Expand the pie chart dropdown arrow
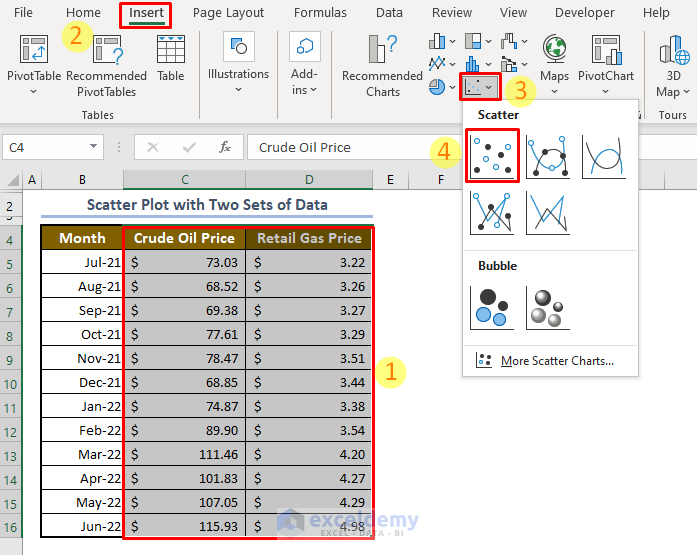Image resolution: width=697 pixels, height=555 pixels. point(453,87)
